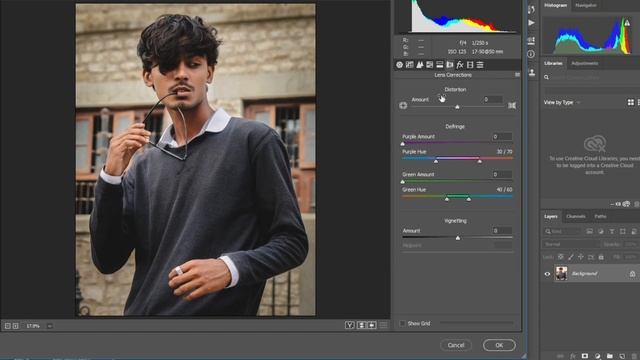Click the Purple Amount value field
The image size is (640, 360).
pyautogui.click(x=502, y=137)
